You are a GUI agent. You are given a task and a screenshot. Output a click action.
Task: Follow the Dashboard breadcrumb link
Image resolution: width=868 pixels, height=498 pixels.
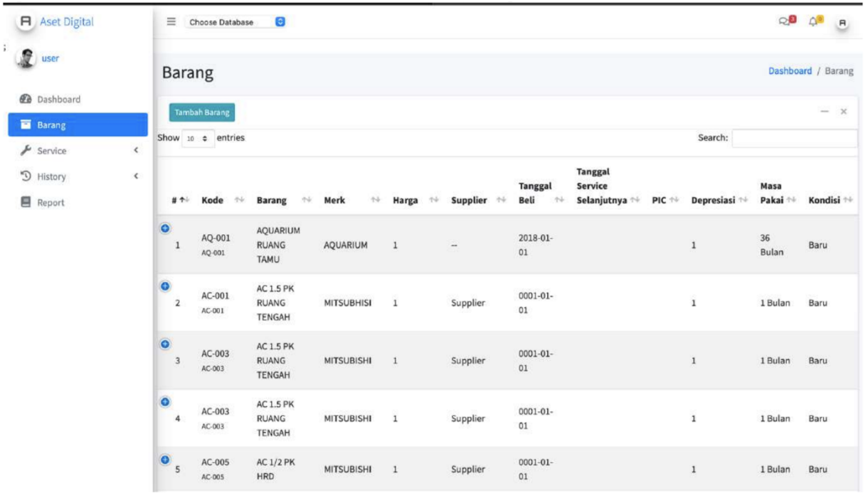tap(790, 71)
